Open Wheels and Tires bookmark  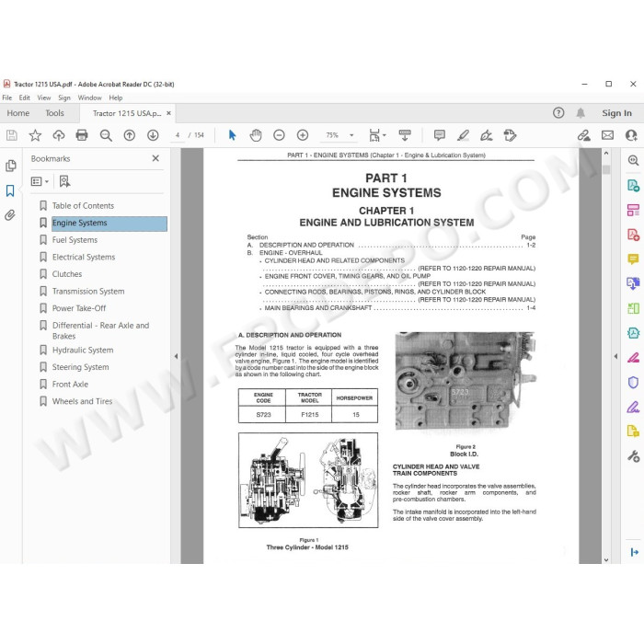click(x=82, y=401)
